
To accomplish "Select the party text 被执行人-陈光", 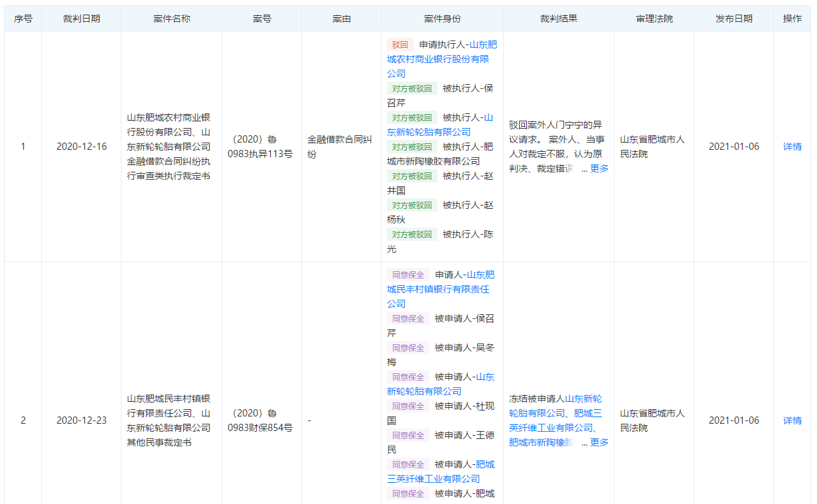I will tap(440, 241).
